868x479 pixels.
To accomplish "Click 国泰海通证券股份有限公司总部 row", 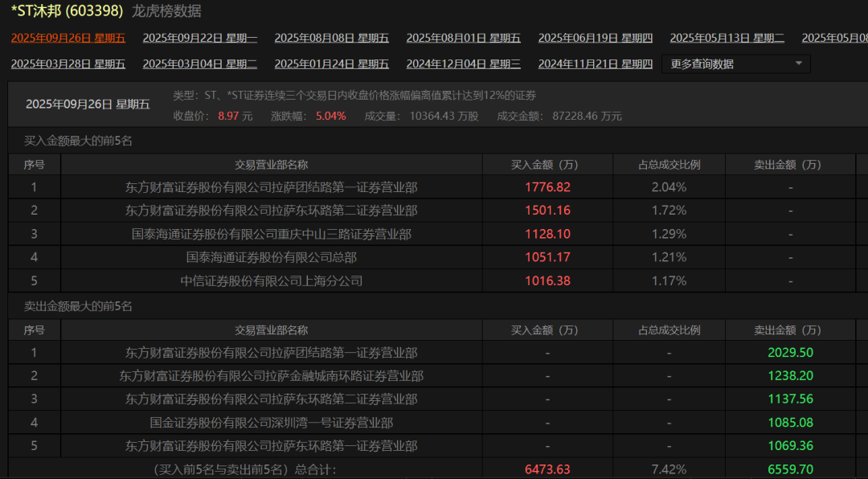I will click(272, 257).
